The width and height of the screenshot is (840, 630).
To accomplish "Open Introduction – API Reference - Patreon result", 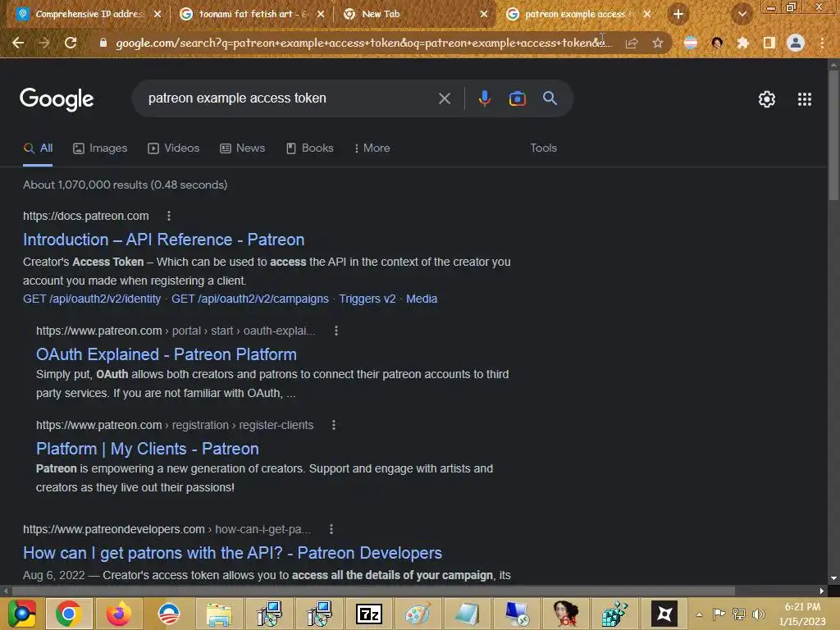I will pyautogui.click(x=164, y=240).
